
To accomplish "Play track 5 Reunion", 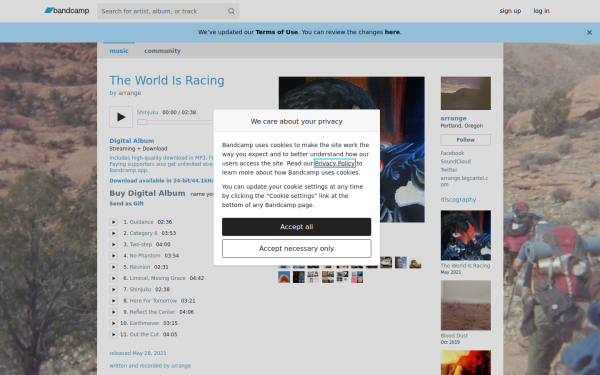I will pos(113,267).
